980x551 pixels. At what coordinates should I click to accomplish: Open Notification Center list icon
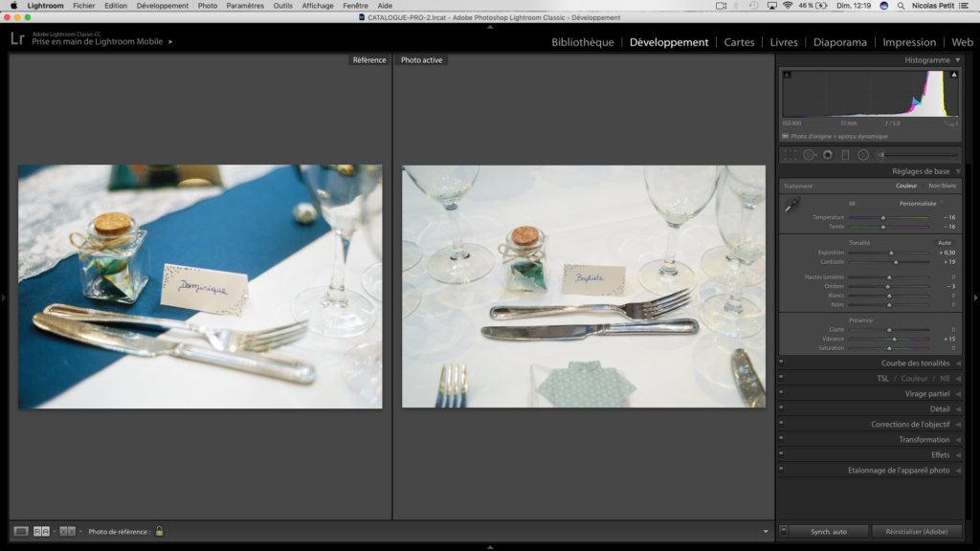click(x=963, y=6)
